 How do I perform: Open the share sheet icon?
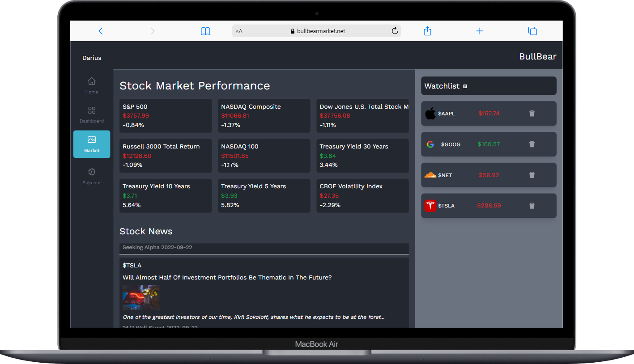point(427,30)
